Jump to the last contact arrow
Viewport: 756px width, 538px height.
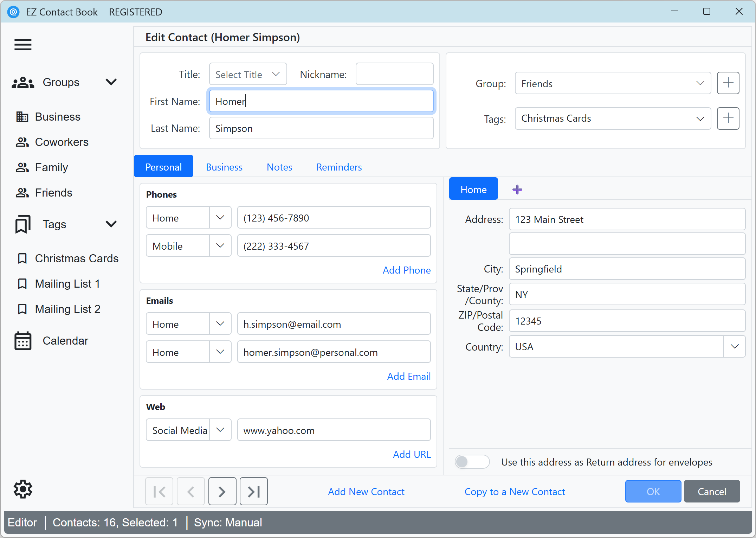pyautogui.click(x=253, y=491)
